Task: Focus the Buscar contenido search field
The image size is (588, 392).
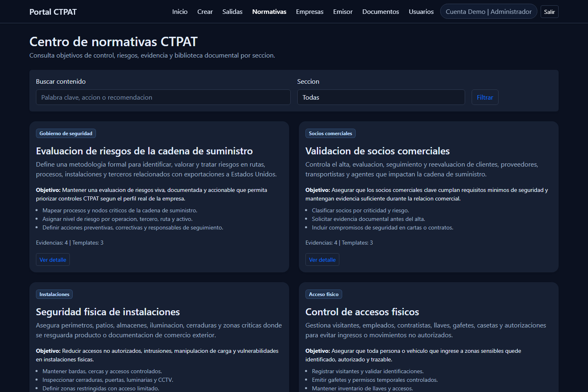Action: coord(163,97)
